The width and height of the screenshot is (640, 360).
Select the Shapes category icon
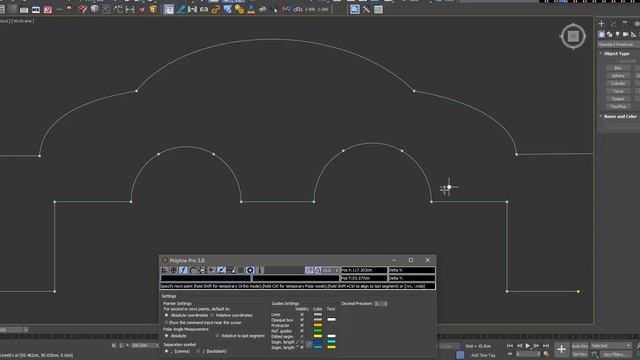(609, 35)
